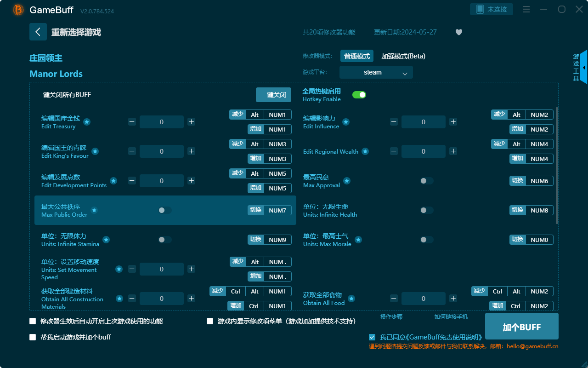
Task: Open the 如何链接手机 link
Action: click(451, 317)
